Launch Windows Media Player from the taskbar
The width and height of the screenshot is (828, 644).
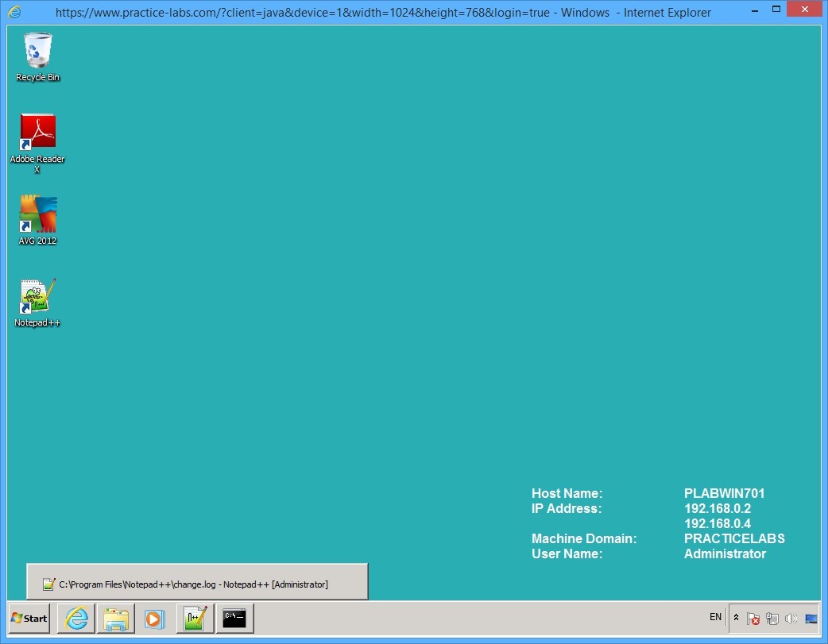[155, 618]
